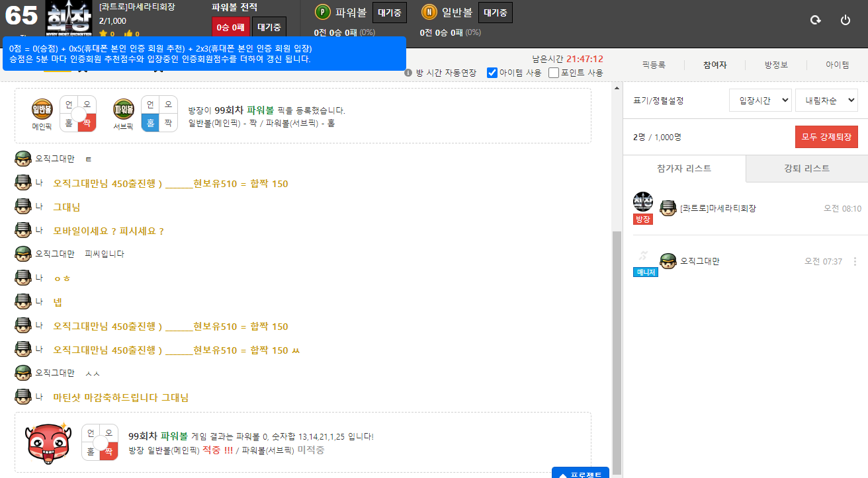Click the message ending with '합짝 150 ㅆ'
The height and width of the screenshot is (478, 868).
pyautogui.click(x=177, y=350)
